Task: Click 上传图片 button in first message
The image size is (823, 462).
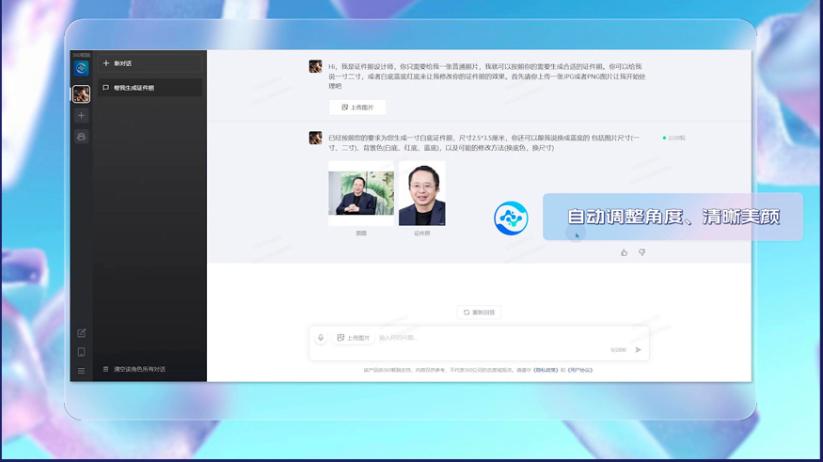Action: [357, 107]
